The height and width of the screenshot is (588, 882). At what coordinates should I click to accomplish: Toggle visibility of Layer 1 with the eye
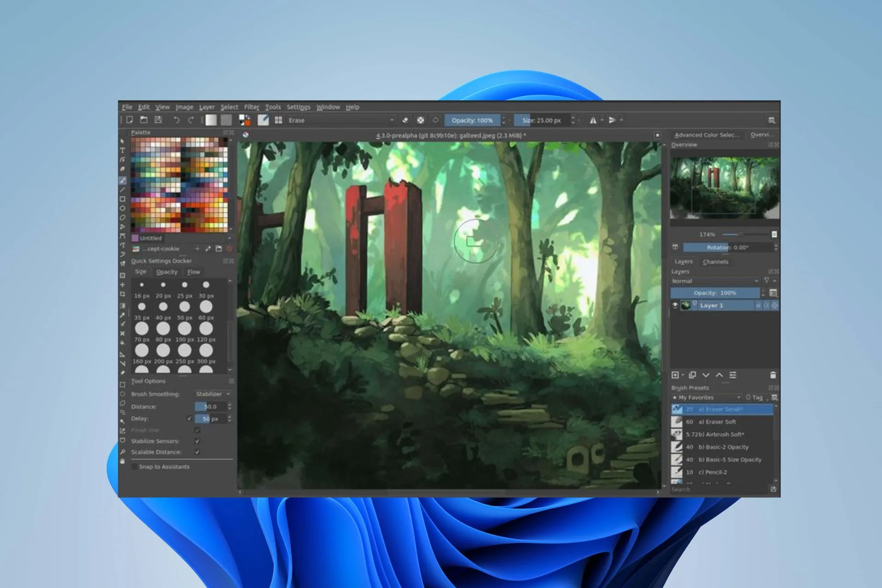pos(674,305)
